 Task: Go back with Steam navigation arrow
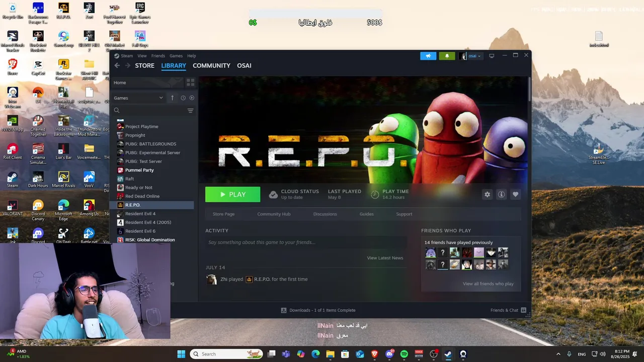point(117,65)
